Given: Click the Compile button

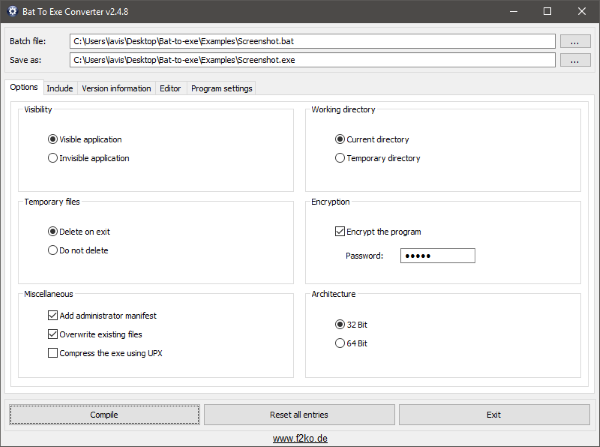Looking at the screenshot, I should pos(104,415).
